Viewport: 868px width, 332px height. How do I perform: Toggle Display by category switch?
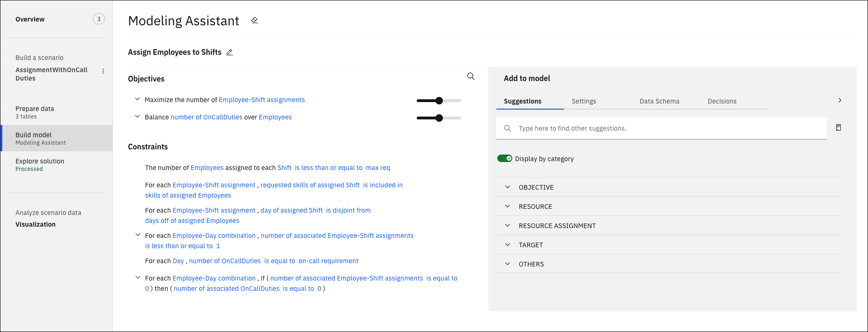click(x=505, y=158)
